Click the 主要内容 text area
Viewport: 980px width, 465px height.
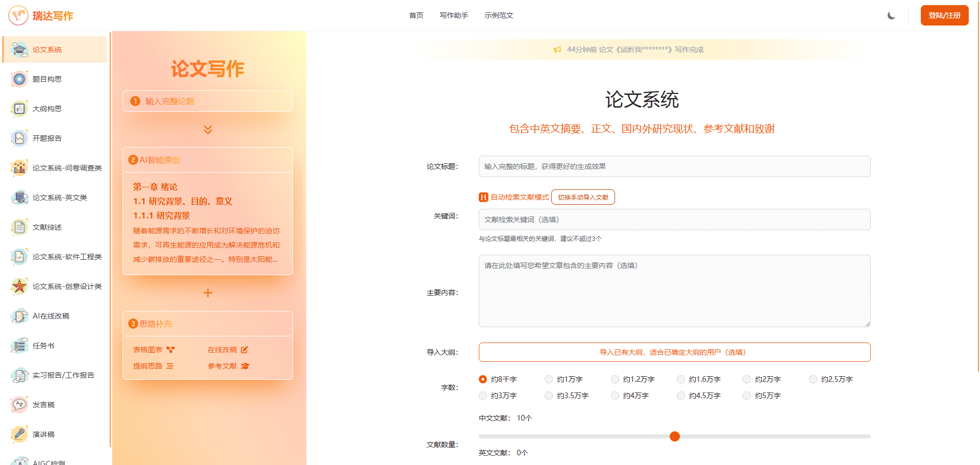click(x=674, y=291)
